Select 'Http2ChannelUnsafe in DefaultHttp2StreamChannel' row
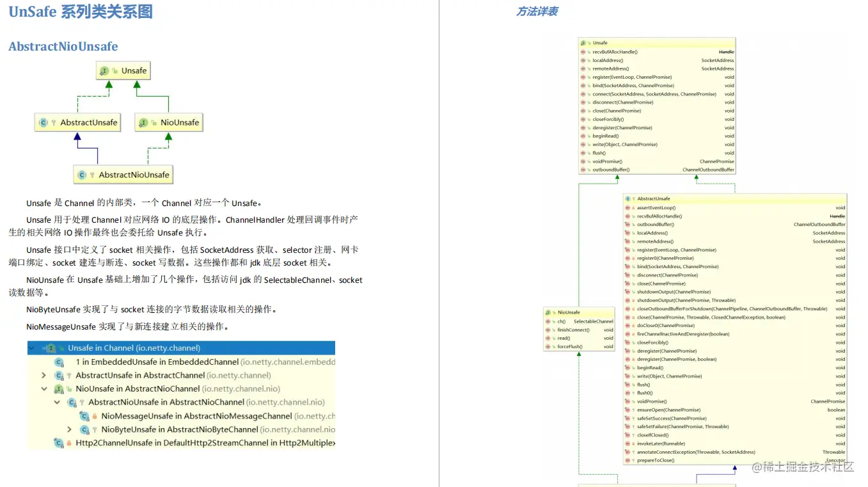This screenshot has width=868, height=487. click(181, 443)
